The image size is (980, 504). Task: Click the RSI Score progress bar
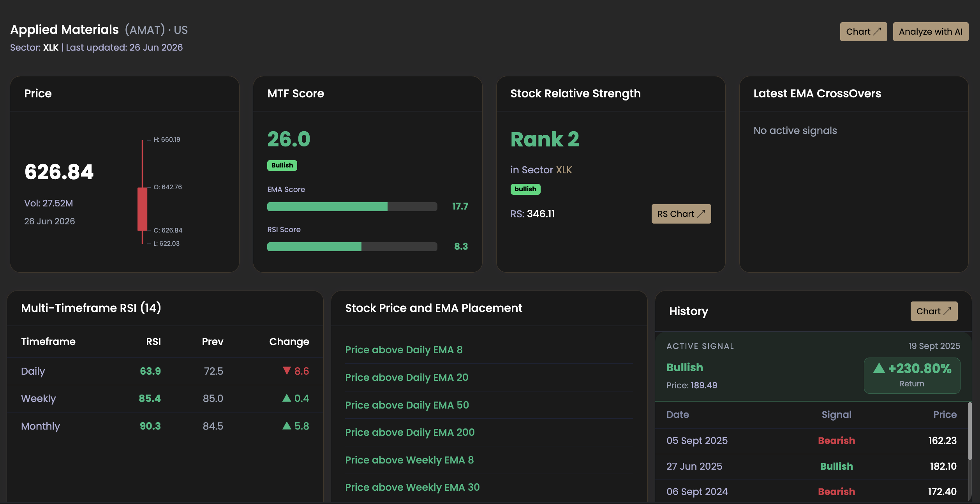[352, 247]
